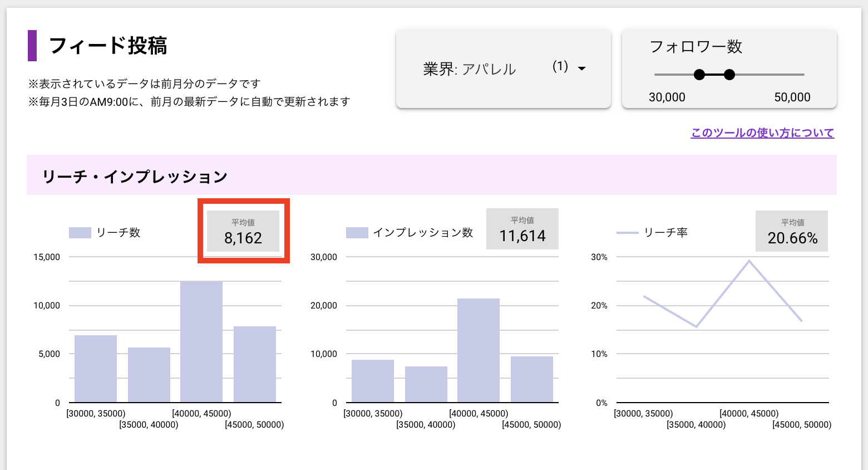
Task: Click the purple accent bar beside フィード投稿
Action: (x=33, y=45)
